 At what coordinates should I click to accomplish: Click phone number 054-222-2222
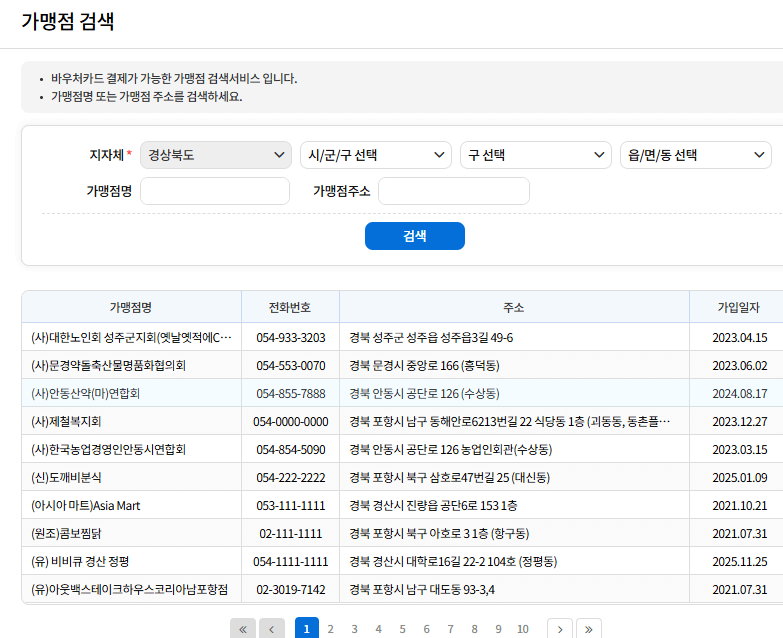(x=291, y=477)
